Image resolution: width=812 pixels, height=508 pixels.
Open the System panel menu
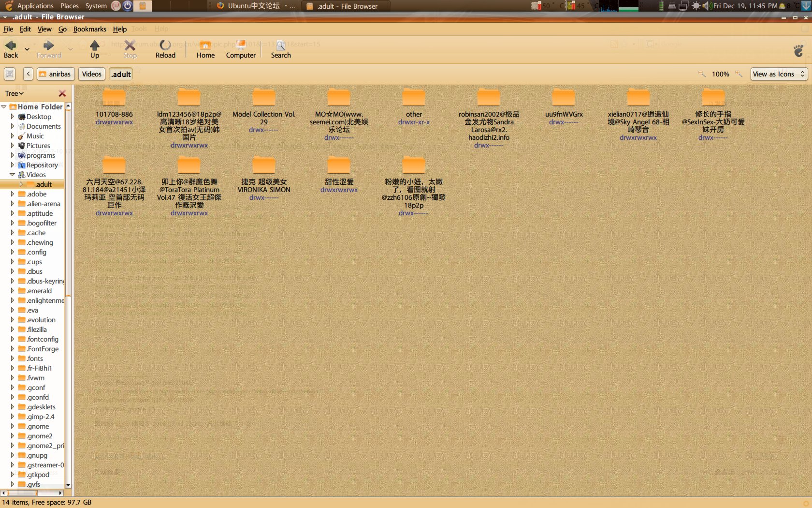(96, 6)
